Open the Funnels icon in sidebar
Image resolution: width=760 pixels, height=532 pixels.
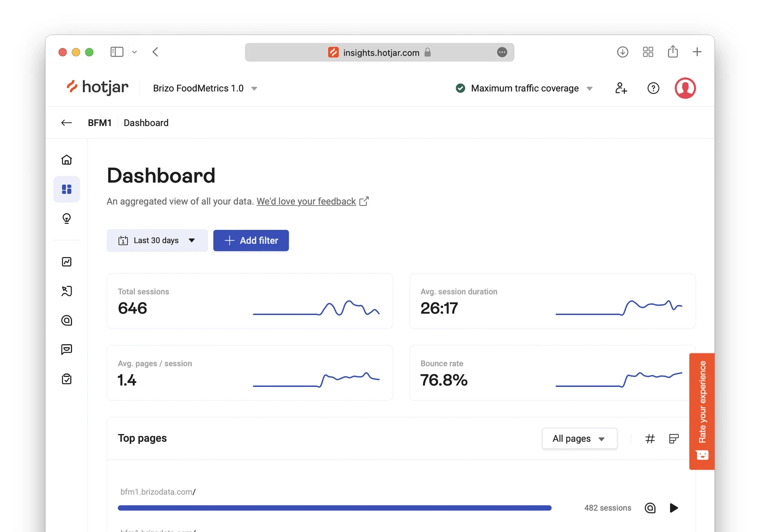(x=66, y=291)
